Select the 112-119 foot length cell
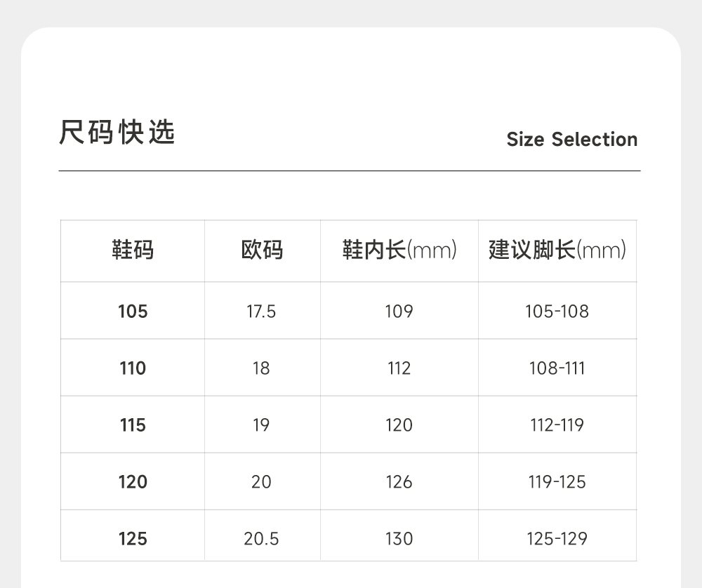The height and width of the screenshot is (588, 702). [x=557, y=425]
